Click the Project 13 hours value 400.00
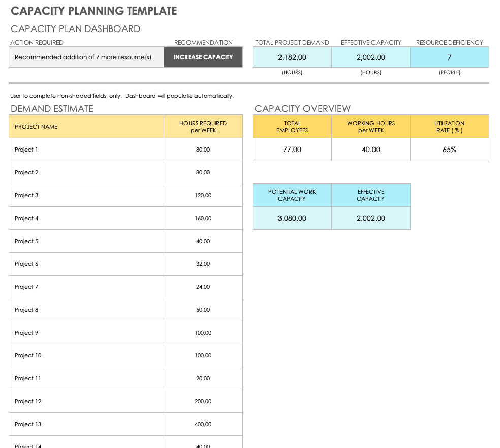The height and width of the screenshot is (448, 500). point(203,424)
